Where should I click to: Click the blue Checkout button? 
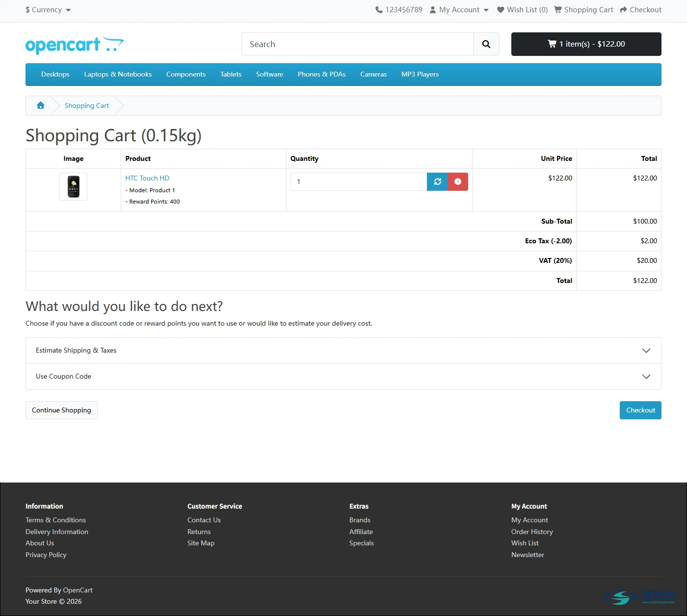pyautogui.click(x=640, y=411)
